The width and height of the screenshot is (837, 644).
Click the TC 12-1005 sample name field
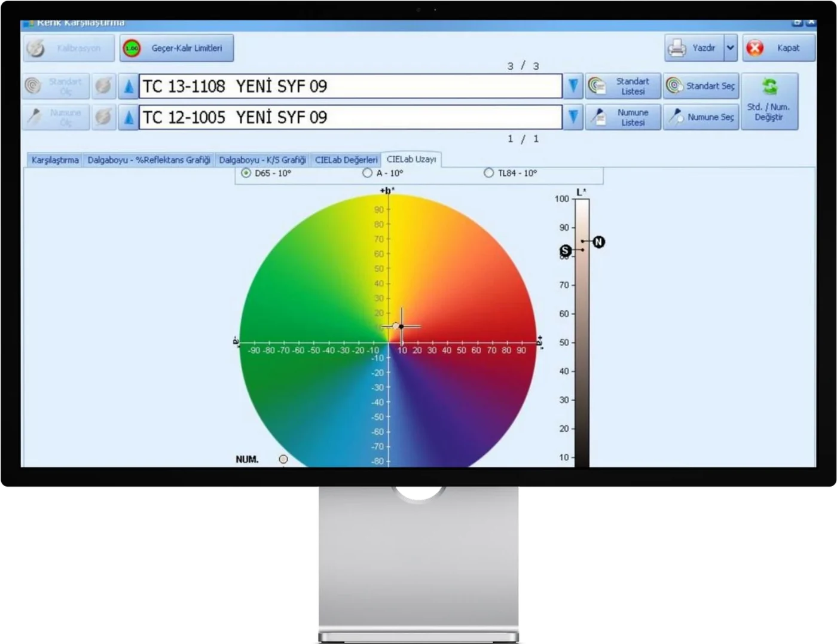(x=350, y=117)
